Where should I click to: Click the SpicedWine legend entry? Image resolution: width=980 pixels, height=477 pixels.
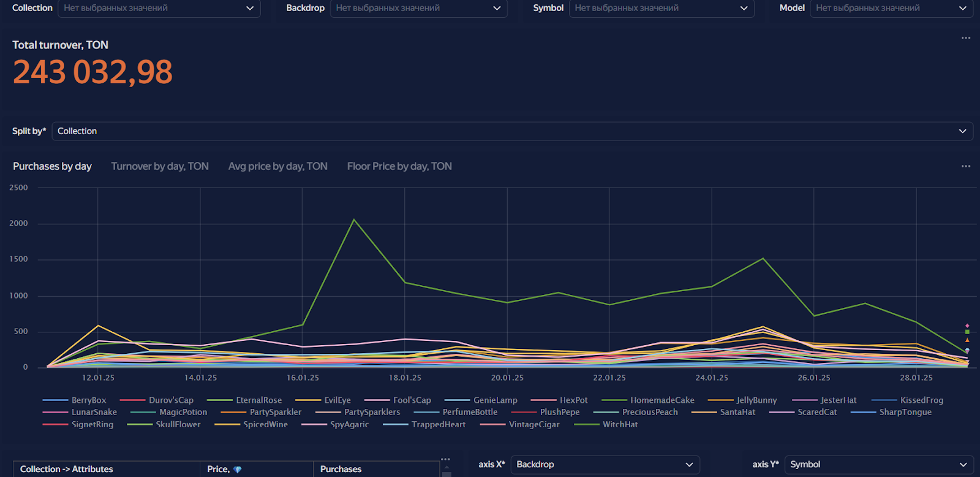pos(251,424)
